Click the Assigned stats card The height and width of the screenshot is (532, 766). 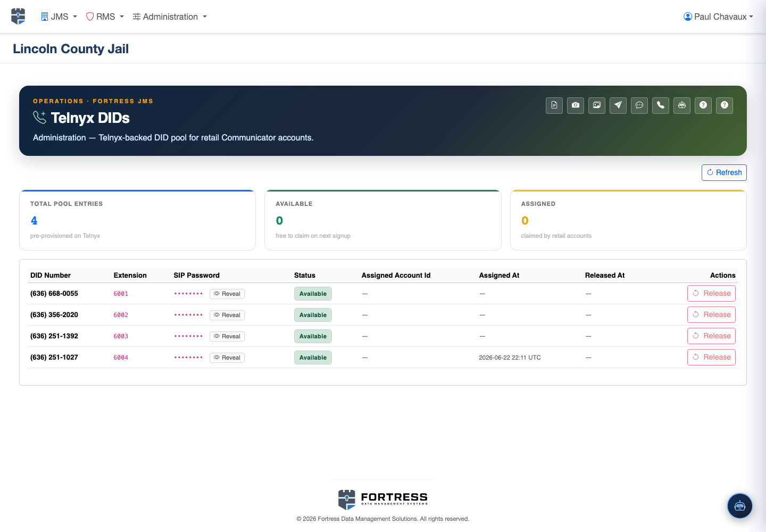pyautogui.click(x=628, y=220)
